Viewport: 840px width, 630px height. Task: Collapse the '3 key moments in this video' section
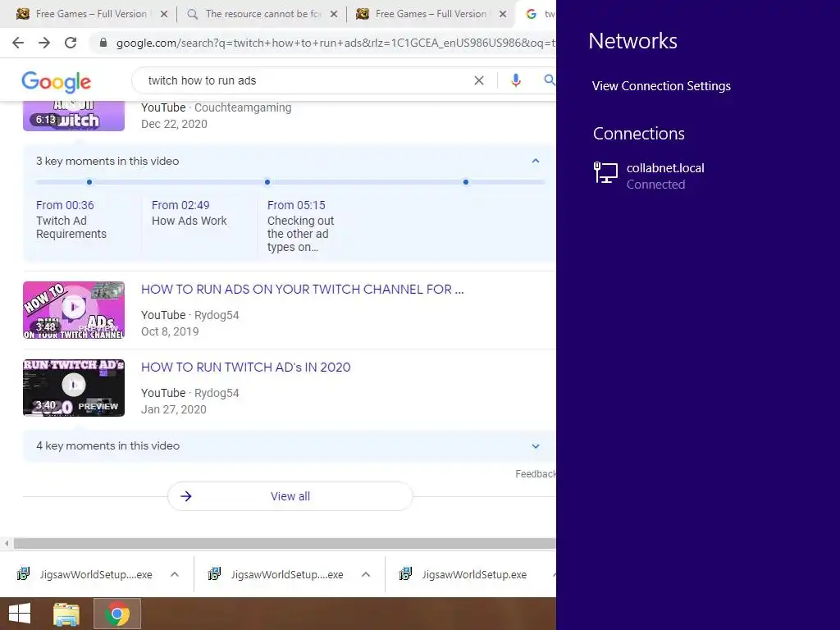pos(535,161)
